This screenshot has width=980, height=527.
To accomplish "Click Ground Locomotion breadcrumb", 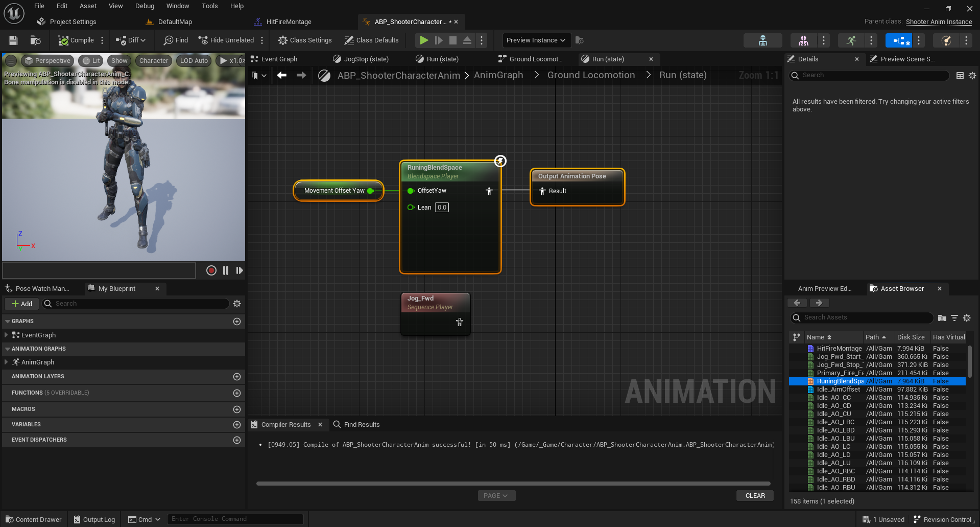I will 591,75.
